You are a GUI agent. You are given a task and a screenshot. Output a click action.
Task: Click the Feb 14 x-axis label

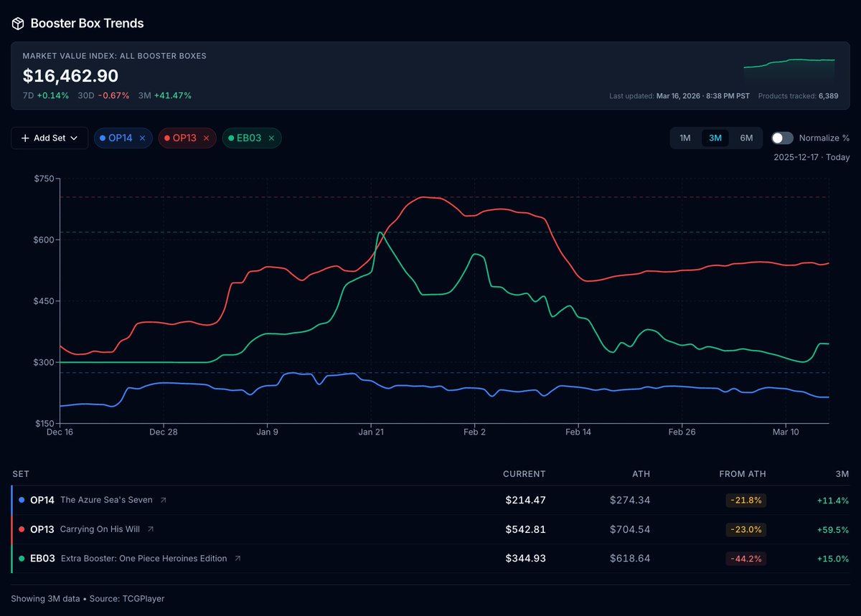578,432
